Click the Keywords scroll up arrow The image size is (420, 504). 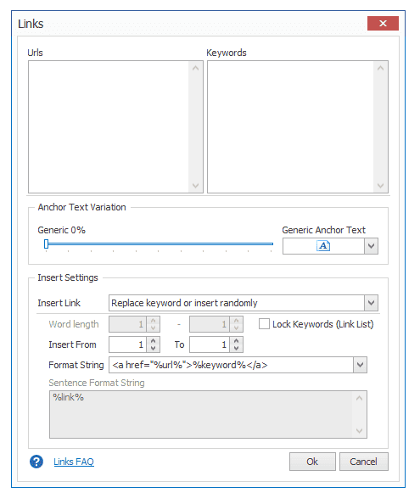click(x=380, y=68)
